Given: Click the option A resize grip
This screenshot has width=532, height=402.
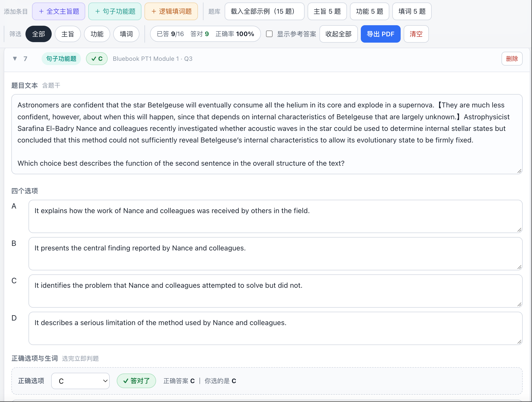Looking at the screenshot, I should point(519,230).
